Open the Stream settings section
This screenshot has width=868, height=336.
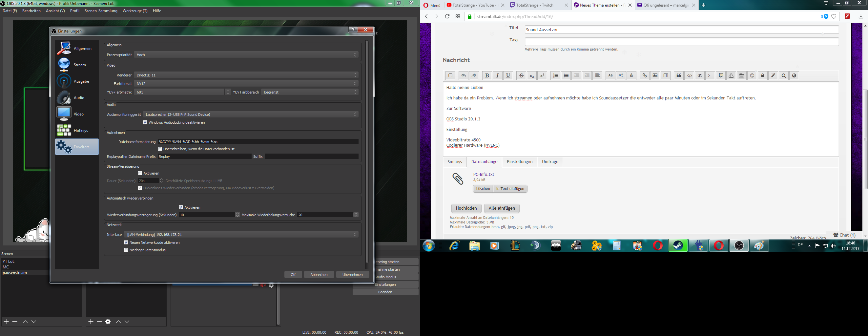point(76,65)
